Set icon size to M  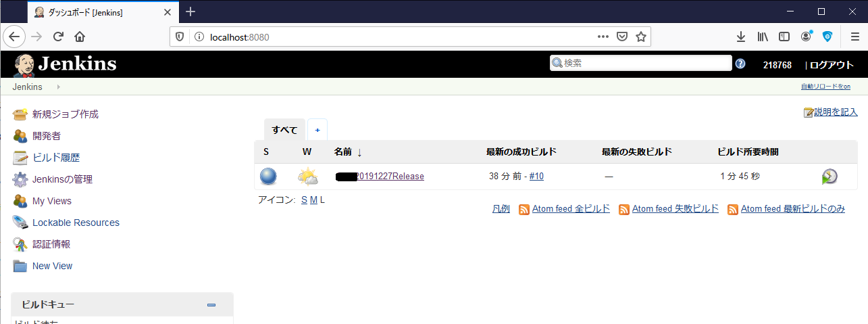coord(313,200)
